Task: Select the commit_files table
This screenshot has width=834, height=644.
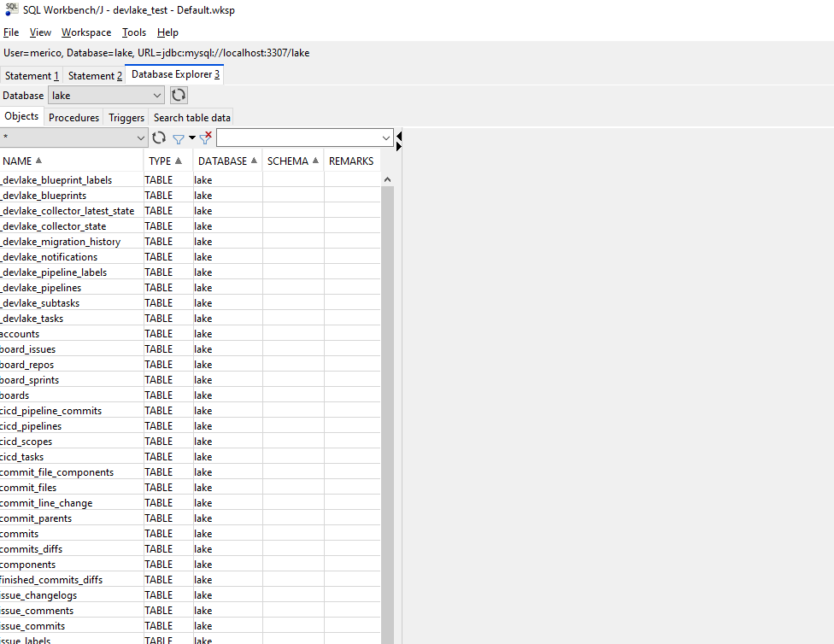Action: pyautogui.click(x=190, y=488)
